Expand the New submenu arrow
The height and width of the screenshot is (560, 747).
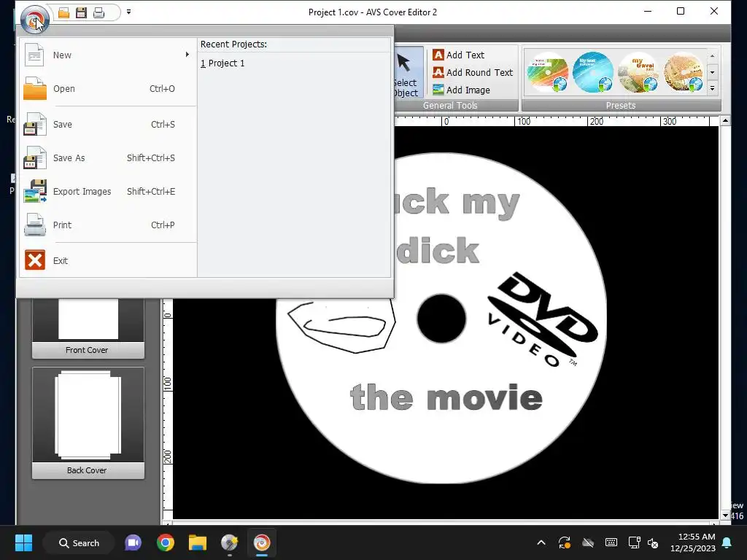[x=187, y=55]
